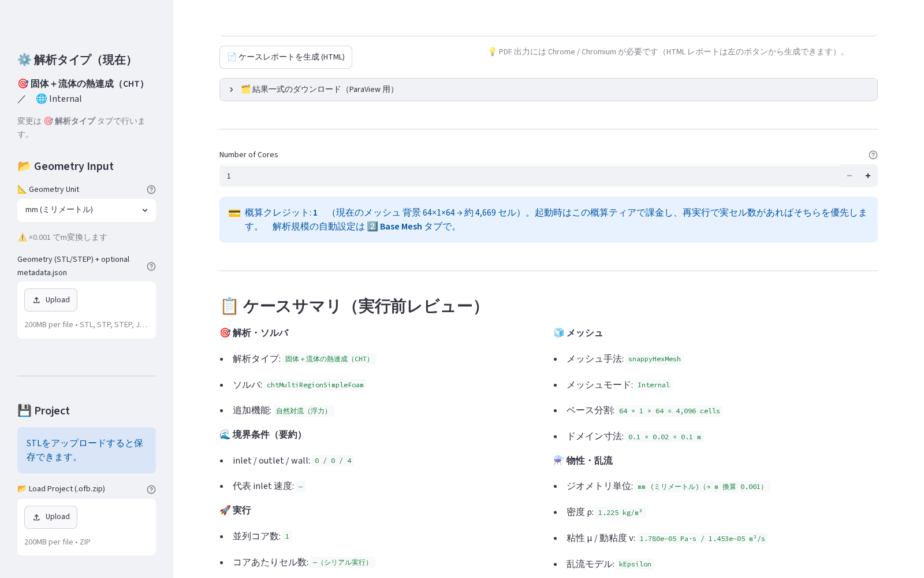Click the 0.1 × 0.02 × 0.1 m domain size
The height and width of the screenshot is (578, 924).
665,437
